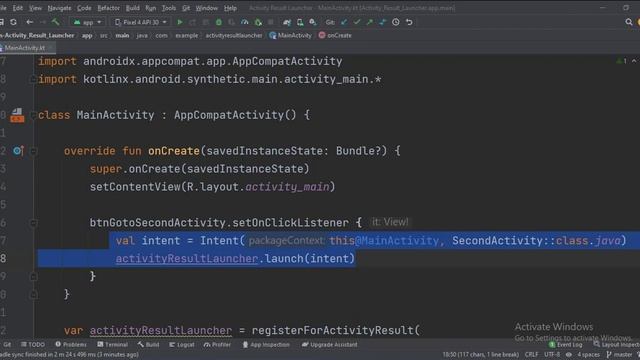Screen dimensions: 640x360
Task: Click the Git fetch icon before the history clock
Action: tap(382, 22)
